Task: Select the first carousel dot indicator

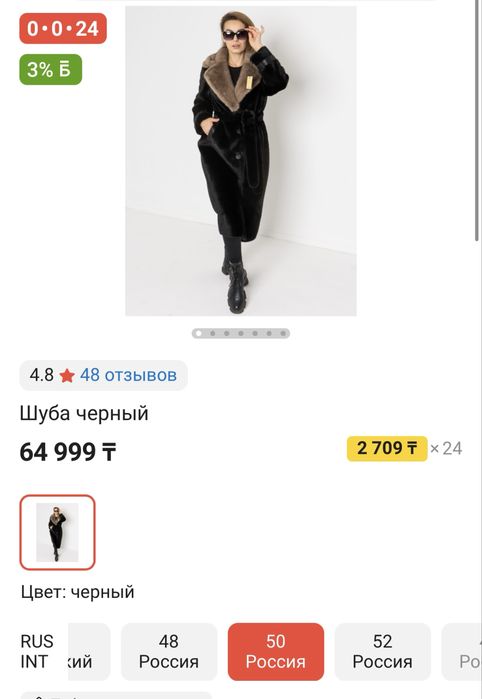Action: 199,333
